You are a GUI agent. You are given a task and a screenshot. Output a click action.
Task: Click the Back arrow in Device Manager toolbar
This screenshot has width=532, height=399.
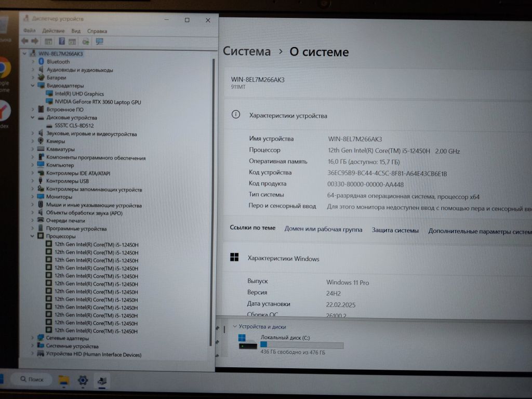(25, 41)
